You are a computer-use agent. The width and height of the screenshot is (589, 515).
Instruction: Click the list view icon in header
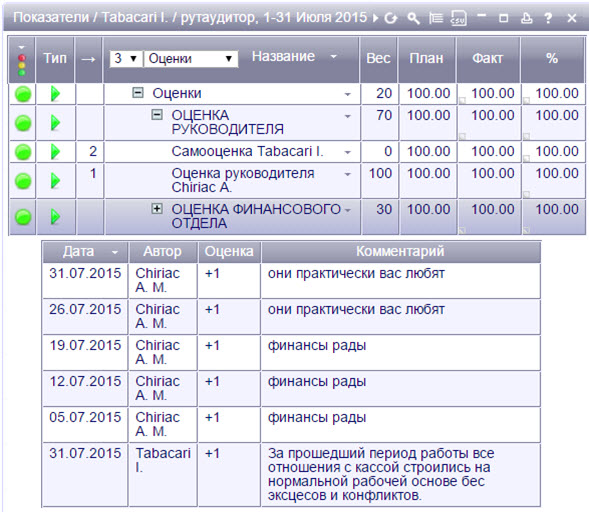436,18
